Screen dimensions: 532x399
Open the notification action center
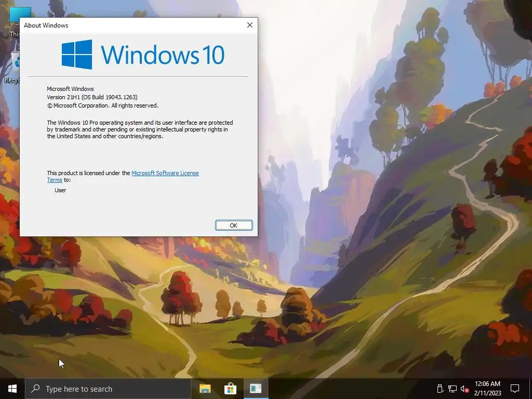click(515, 389)
